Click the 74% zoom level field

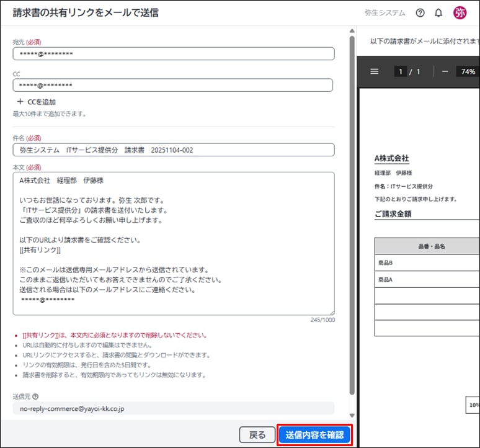click(468, 71)
